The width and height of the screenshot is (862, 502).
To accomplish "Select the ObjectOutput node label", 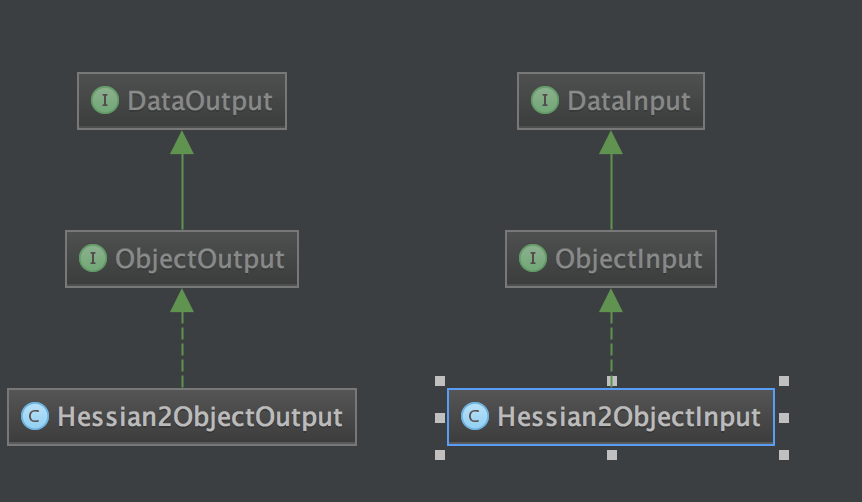I will (200, 259).
